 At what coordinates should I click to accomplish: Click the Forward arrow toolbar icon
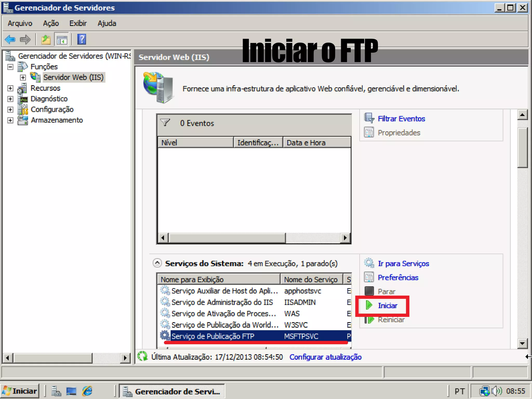pos(25,40)
